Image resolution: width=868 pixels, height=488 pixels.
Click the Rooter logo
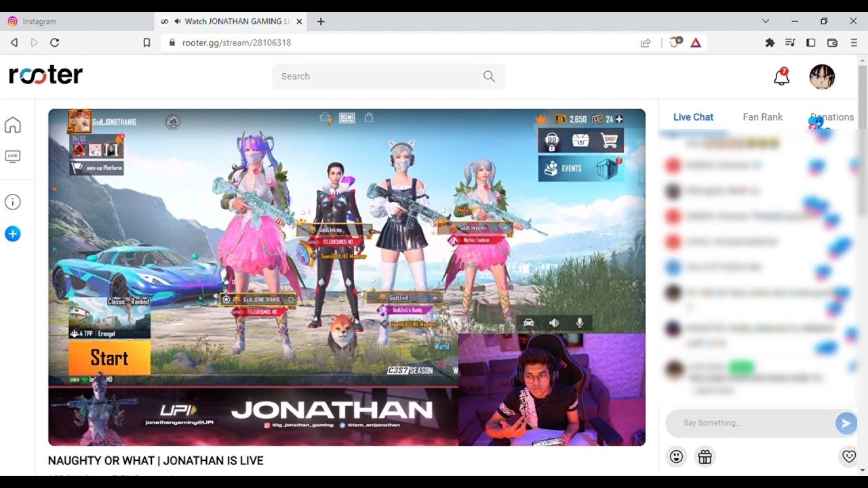[45, 75]
